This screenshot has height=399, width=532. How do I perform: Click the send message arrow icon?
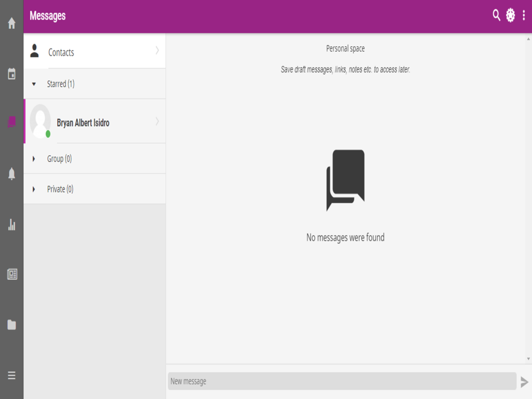point(524,382)
